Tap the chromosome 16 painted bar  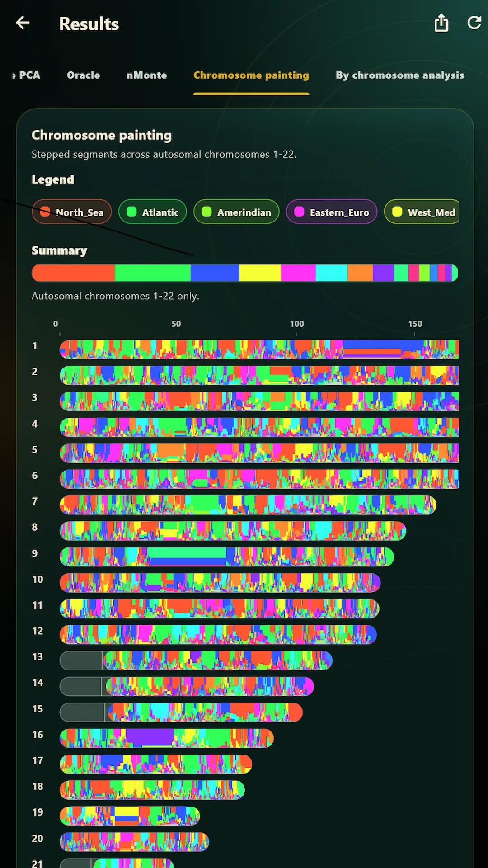pos(167,738)
